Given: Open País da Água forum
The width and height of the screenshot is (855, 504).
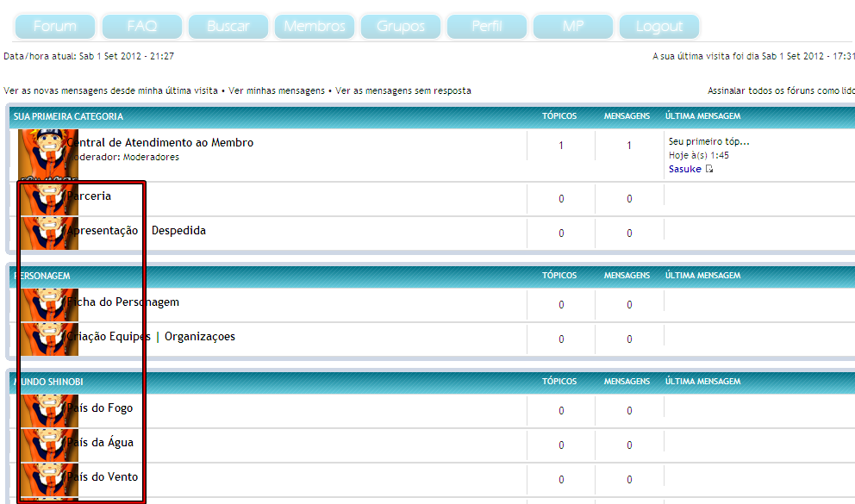Looking at the screenshot, I should point(100,442).
